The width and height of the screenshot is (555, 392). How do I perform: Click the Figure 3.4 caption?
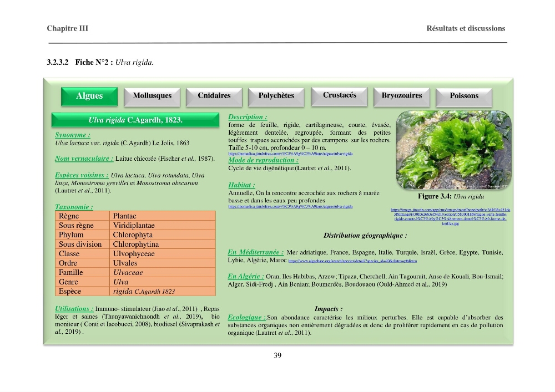click(451, 196)
